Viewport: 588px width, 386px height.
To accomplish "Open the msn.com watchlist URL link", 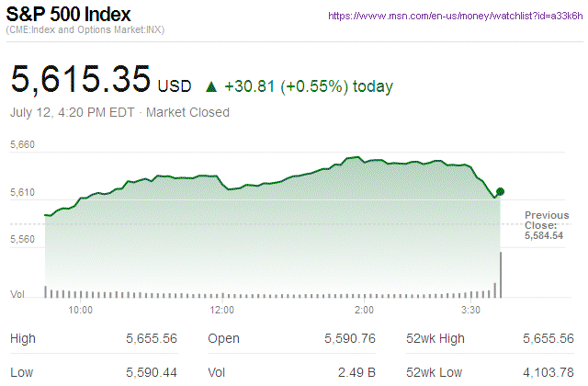I will pos(455,17).
